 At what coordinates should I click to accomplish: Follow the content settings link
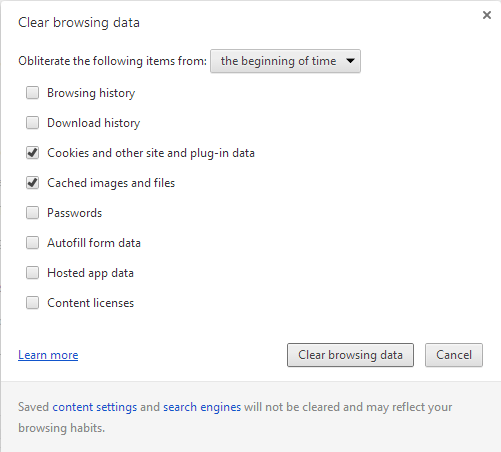point(95,407)
